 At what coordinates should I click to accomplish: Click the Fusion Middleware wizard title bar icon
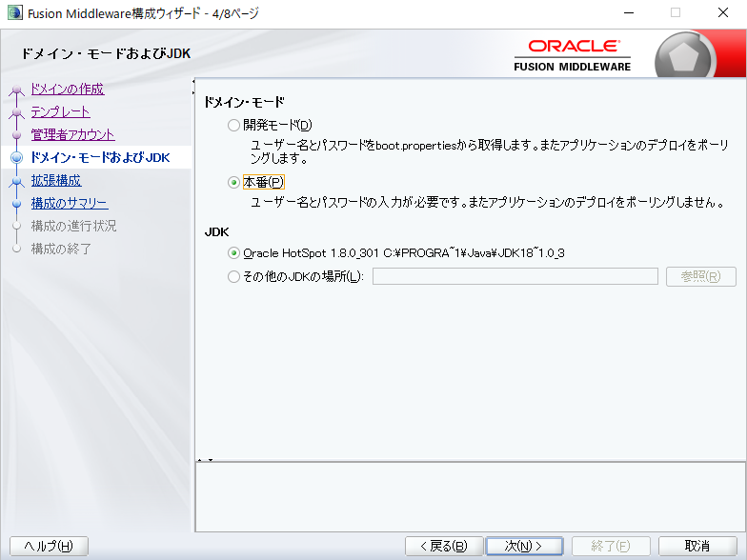[14, 13]
